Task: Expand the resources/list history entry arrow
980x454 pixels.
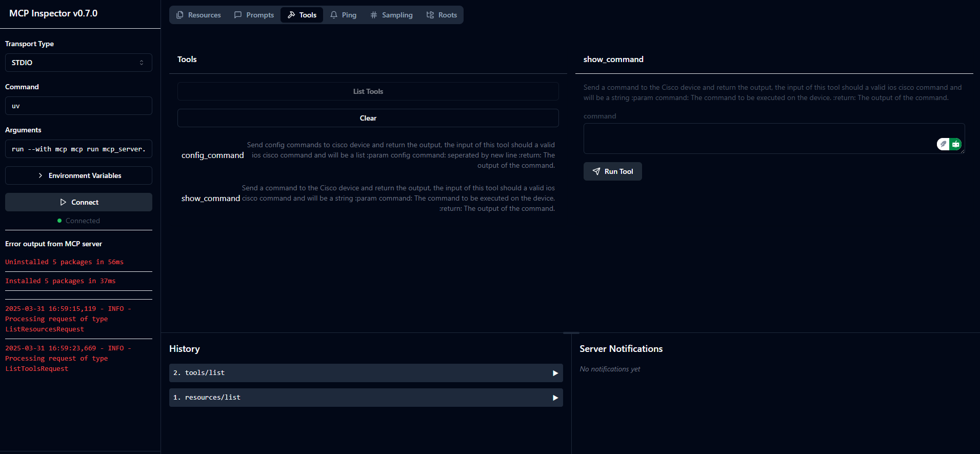Action: (555, 398)
